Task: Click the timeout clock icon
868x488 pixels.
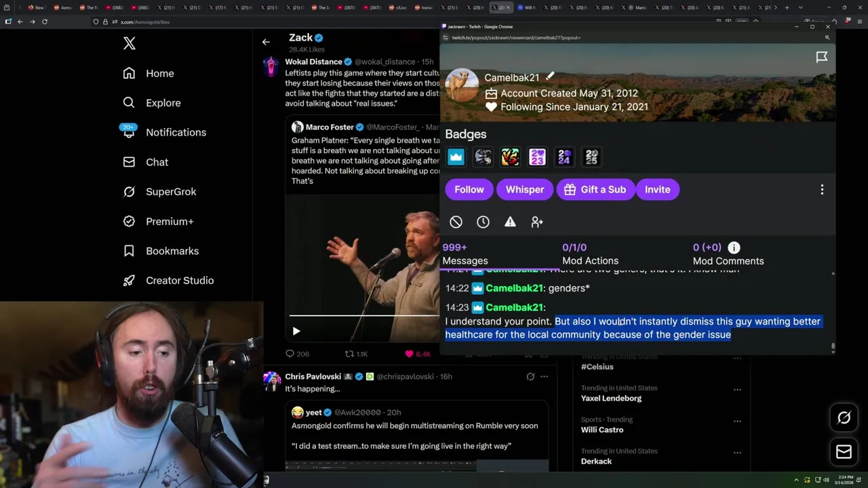Action: tap(483, 222)
